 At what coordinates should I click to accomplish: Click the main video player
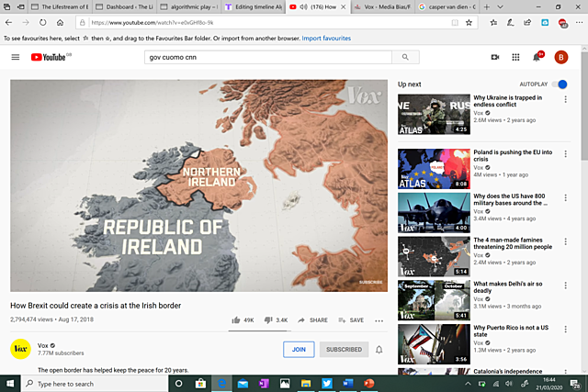198,185
